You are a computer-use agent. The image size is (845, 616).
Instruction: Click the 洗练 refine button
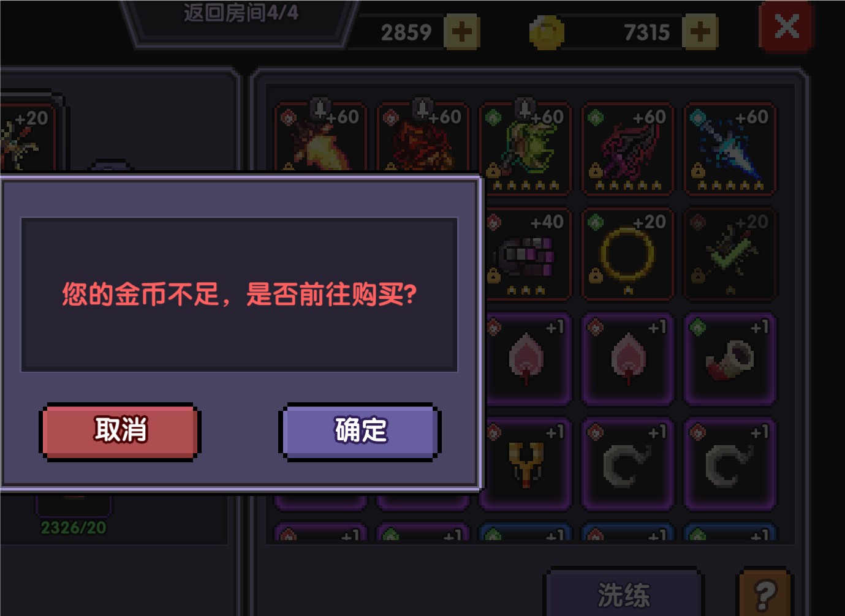point(624,594)
